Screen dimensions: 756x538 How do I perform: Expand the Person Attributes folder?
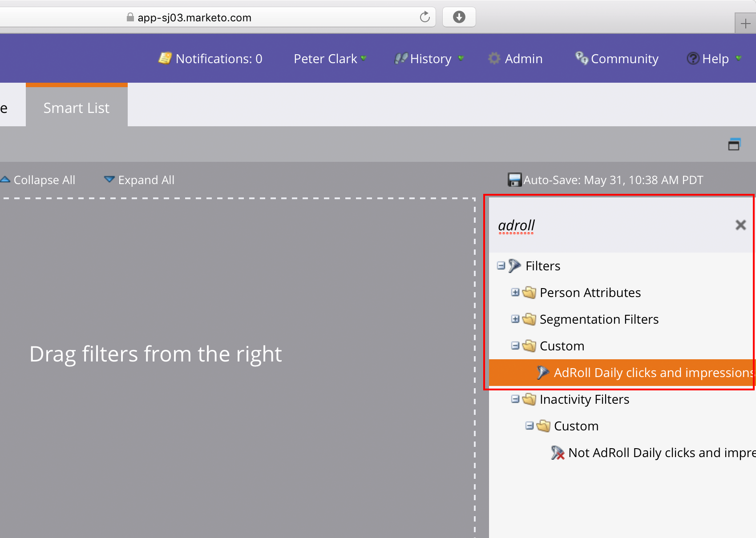tap(515, 292)
